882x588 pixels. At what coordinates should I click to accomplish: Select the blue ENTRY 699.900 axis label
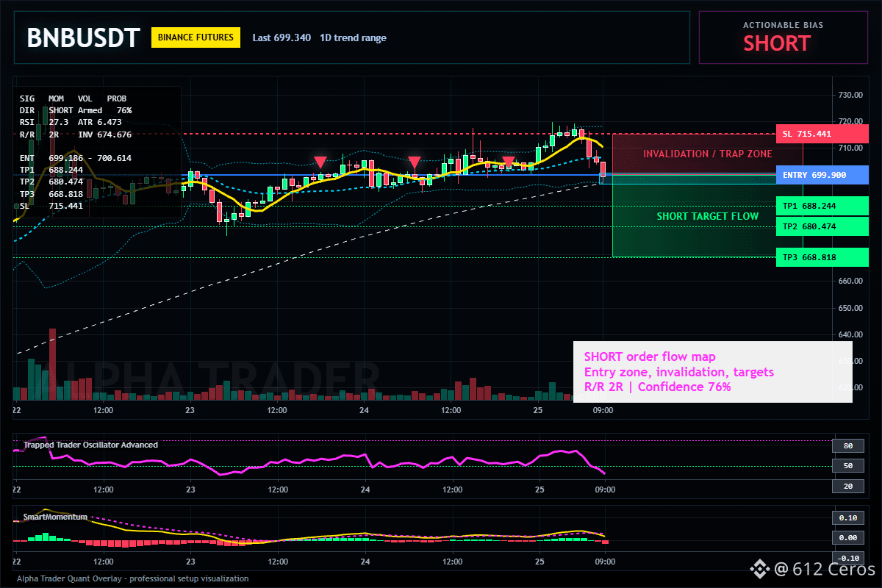(x=822, y=175)
